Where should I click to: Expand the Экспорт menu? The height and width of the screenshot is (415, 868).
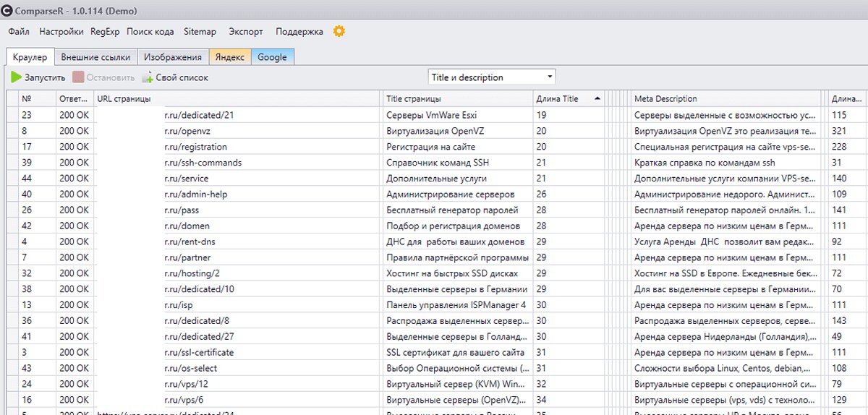pos(246,32)
